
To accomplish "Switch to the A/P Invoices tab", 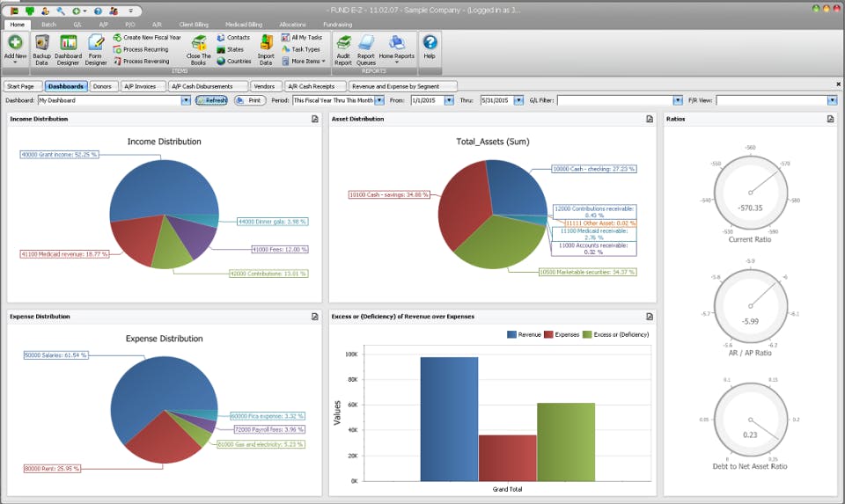I will (140, 86).
